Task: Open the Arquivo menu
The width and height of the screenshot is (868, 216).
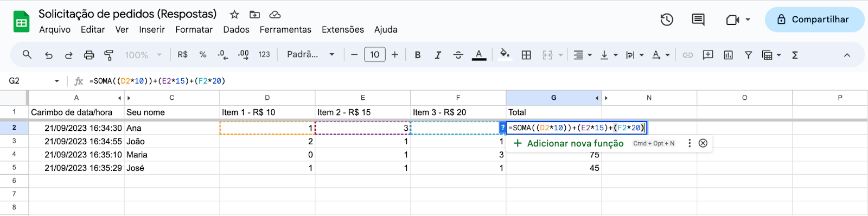Action: tap(55, 29)
